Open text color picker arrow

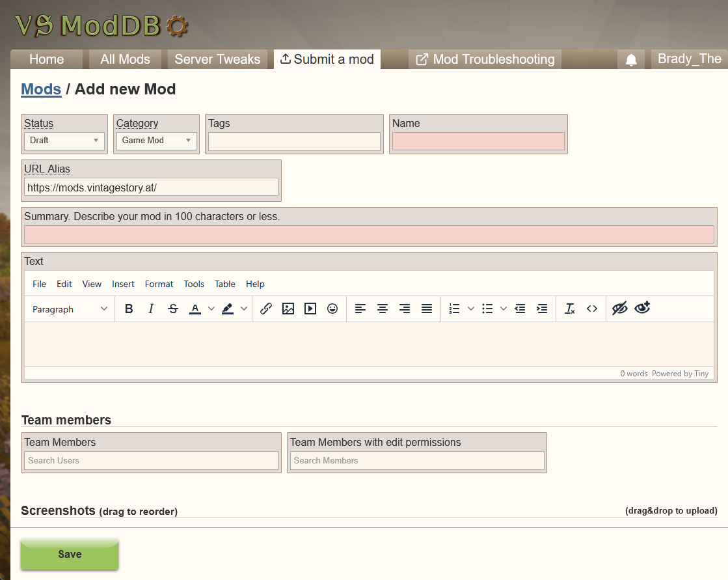211,309
